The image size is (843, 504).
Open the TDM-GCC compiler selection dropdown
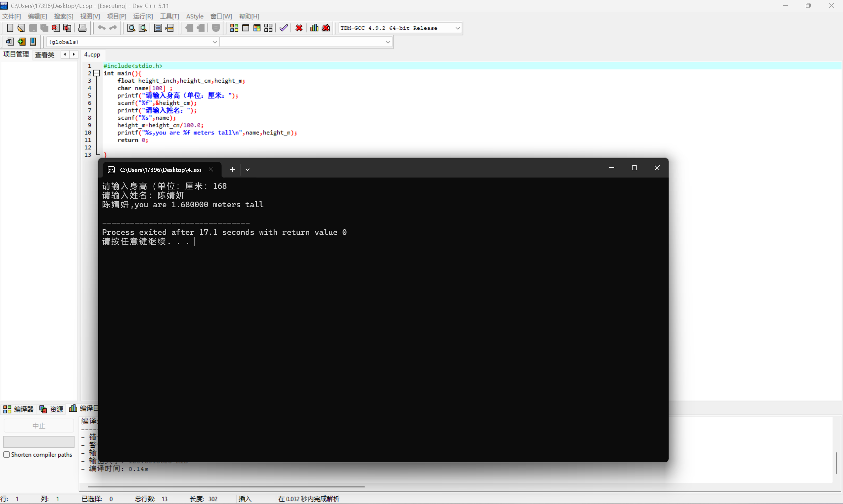[458, 28]
